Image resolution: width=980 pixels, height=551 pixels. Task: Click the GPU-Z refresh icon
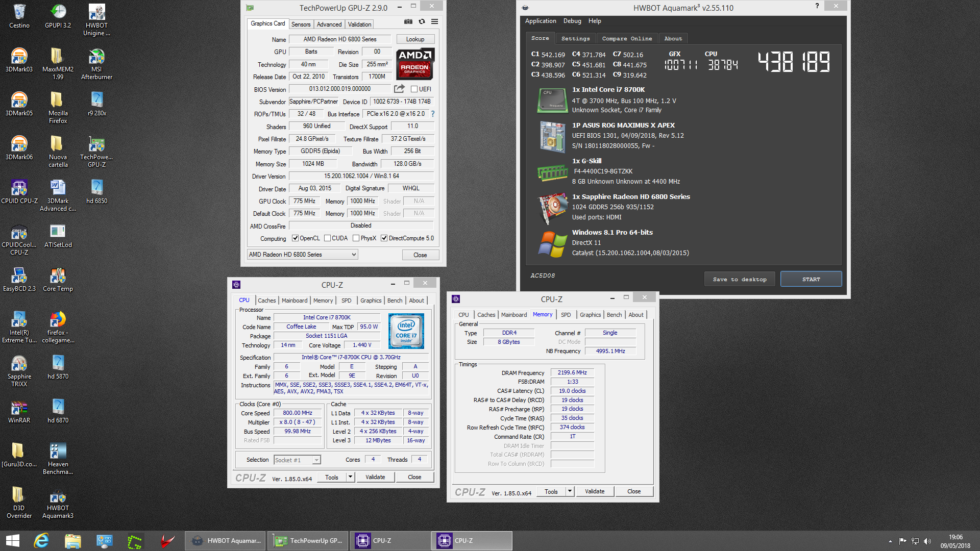[422, 21]
